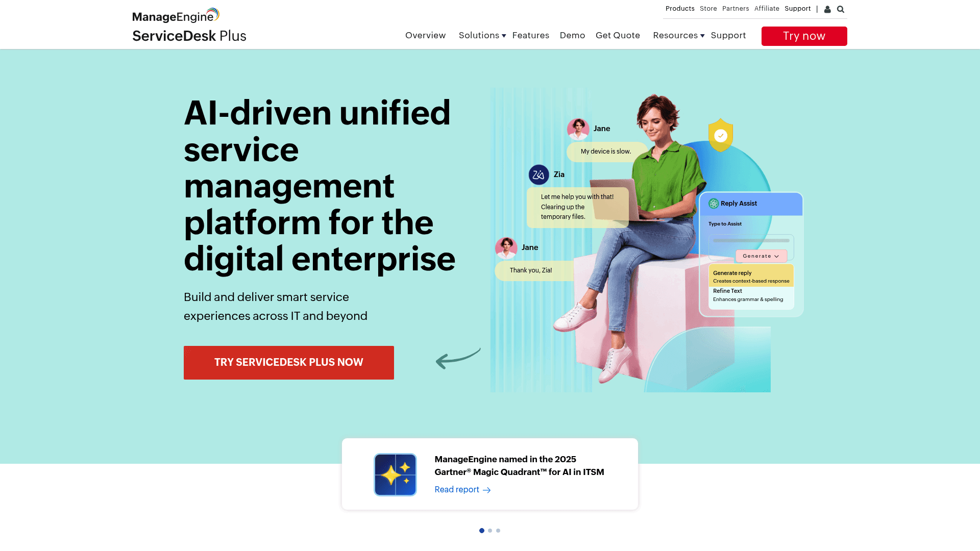Screen dimensions: 980x551
Task: Click Jane's avatar next to her message
Action: [578, 130]
